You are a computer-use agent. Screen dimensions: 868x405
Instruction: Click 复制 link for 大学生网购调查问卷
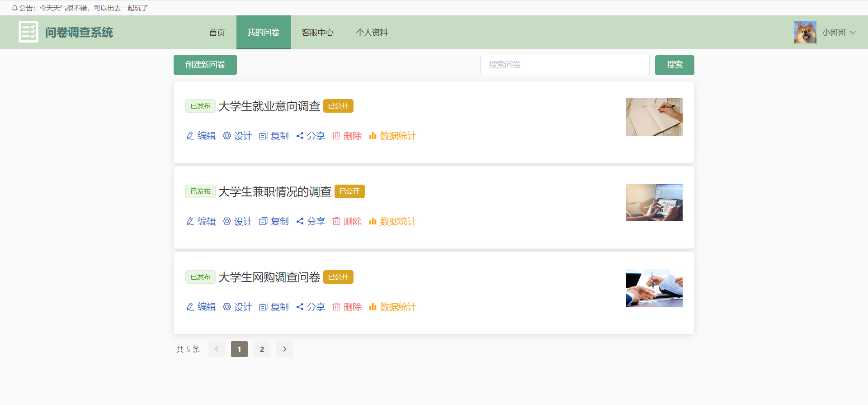pos(280,307)
